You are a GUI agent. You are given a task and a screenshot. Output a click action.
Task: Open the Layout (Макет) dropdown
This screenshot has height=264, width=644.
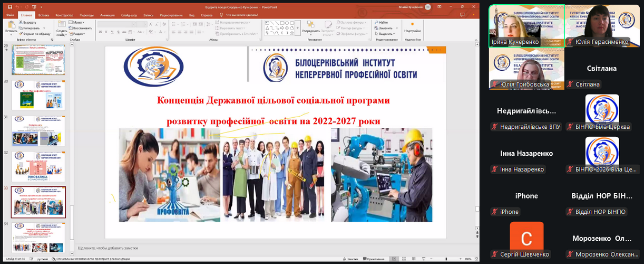[78, 22]
